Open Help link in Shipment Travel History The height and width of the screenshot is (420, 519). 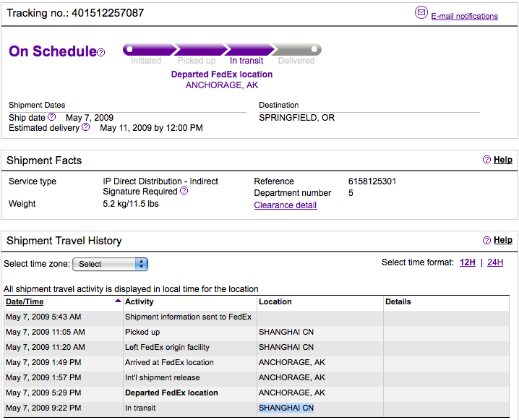(x=503, y=240)
